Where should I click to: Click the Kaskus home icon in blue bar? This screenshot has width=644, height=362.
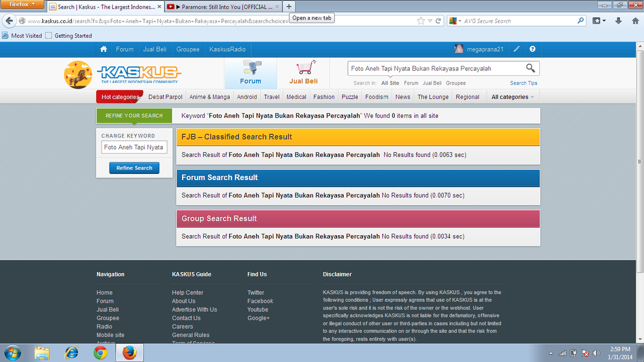pyautogui.click(x=104, y=49)
